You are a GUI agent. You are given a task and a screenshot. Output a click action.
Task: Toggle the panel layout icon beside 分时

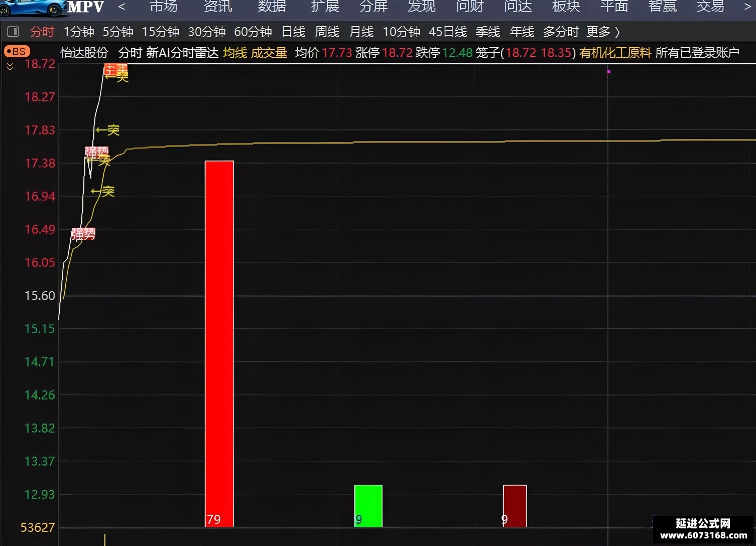pos(13,32)
